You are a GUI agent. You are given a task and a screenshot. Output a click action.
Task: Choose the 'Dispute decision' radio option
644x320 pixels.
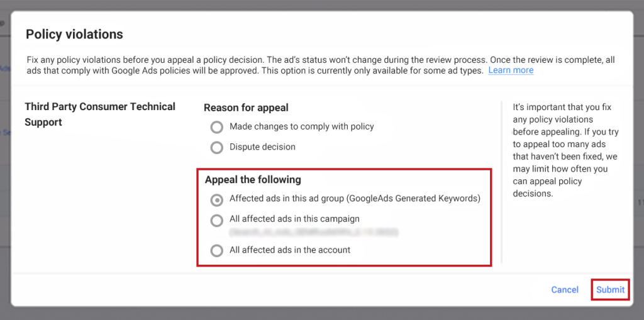217,147
